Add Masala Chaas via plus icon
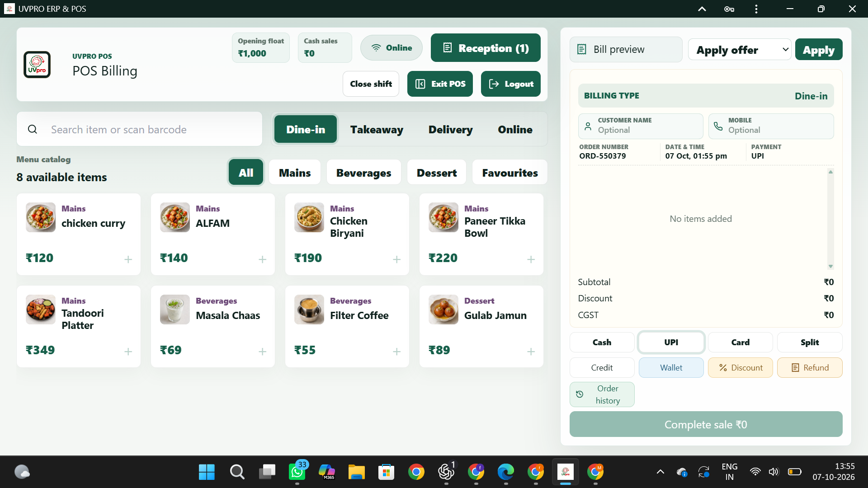Screen dimensions: 868x488 click(x=262, y=352)
